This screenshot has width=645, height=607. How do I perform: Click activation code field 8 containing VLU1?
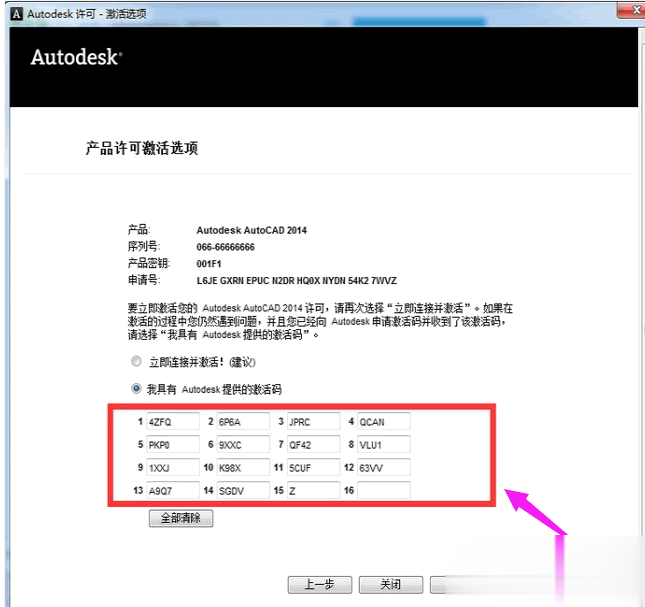click(x=384, y=445)
